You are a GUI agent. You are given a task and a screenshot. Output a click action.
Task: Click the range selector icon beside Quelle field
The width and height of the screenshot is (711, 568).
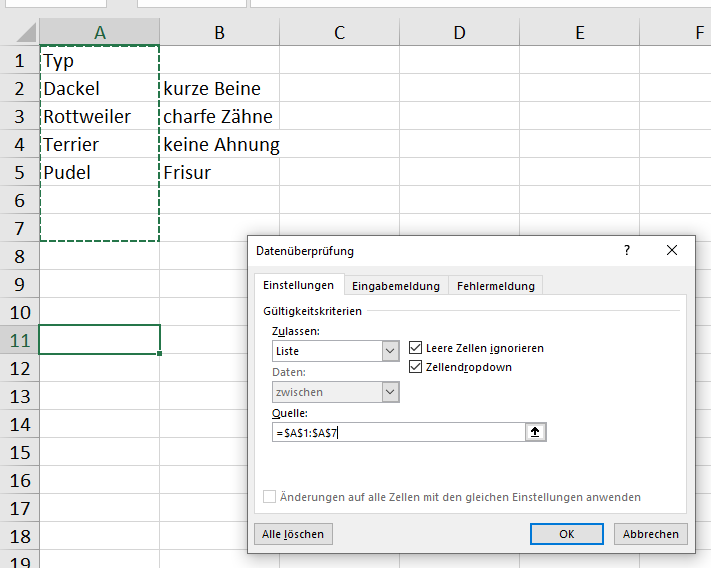(x=536, y=433)
